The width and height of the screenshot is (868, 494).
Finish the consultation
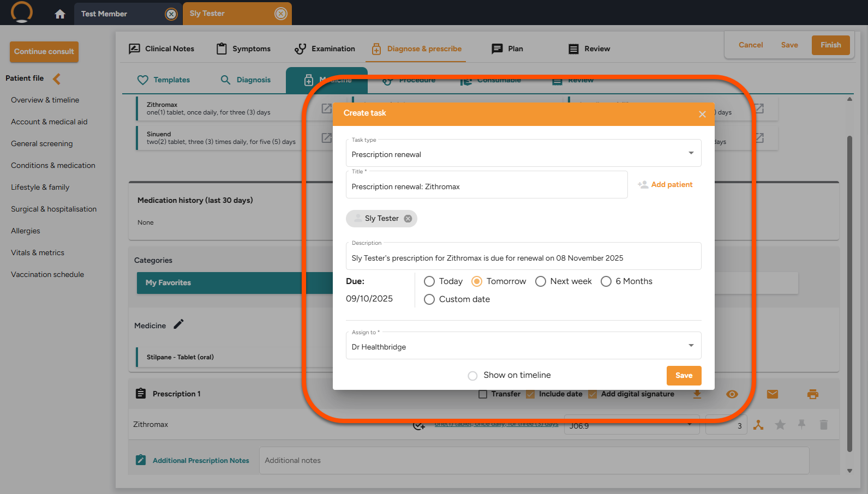click(831, 45)
